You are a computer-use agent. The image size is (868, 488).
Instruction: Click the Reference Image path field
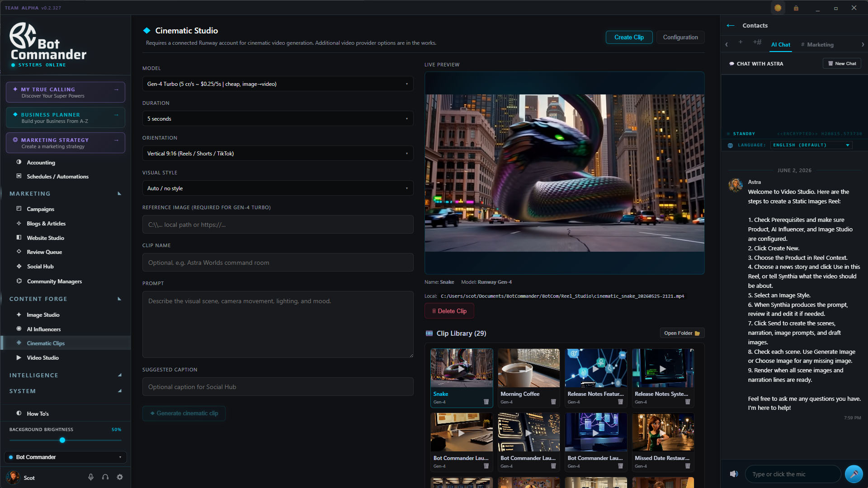(x=278, y=225)
